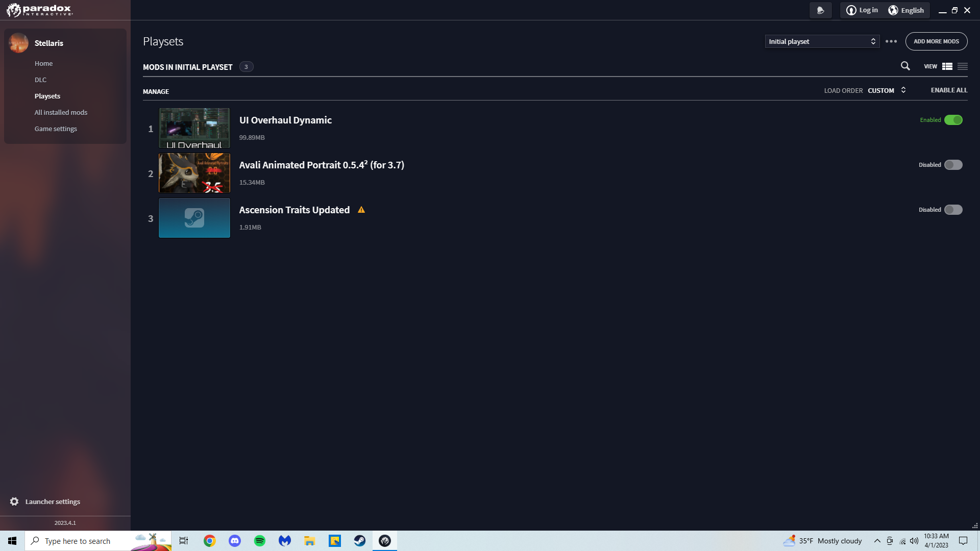The image size is (980, 551).
Task: Disable the UI Overhaul Dynamic mod toggle
Action: coord(953,120)
